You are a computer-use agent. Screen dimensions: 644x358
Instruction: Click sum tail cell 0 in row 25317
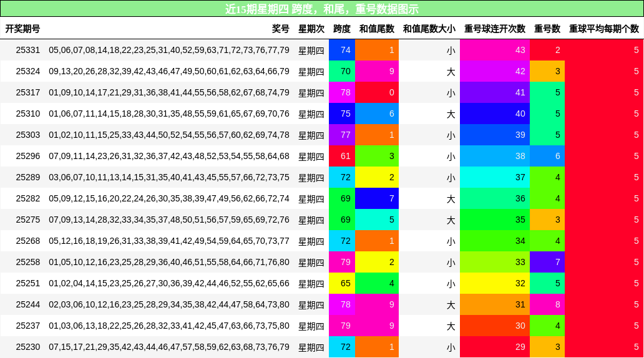377,92
